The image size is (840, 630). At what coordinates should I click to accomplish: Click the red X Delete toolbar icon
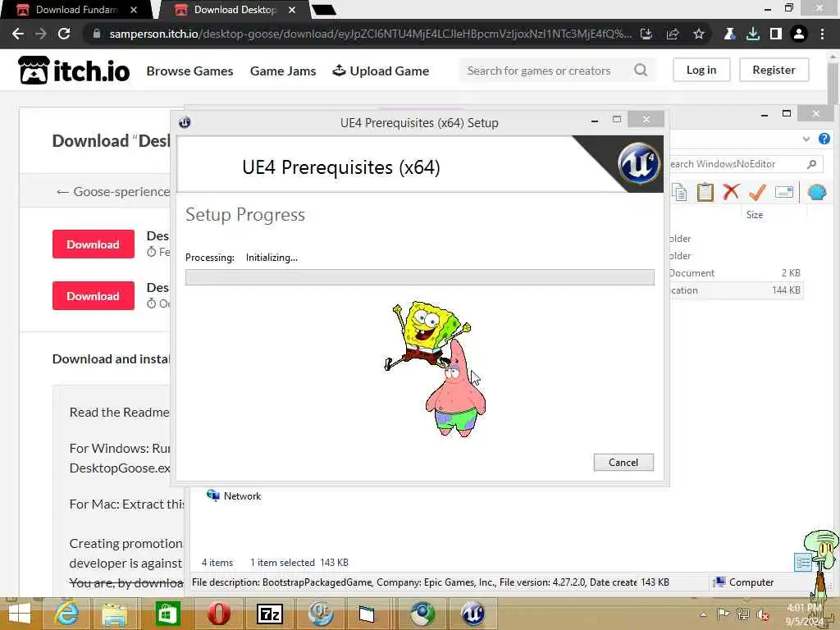coord(731,192)
